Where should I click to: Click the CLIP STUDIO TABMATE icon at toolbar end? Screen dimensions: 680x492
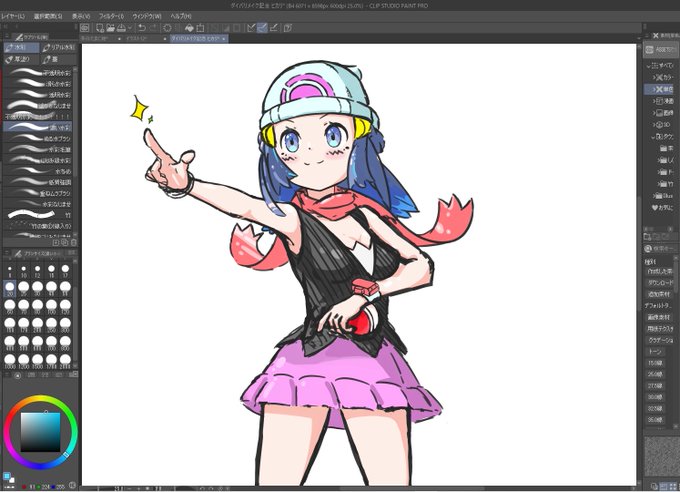point(288,28)
